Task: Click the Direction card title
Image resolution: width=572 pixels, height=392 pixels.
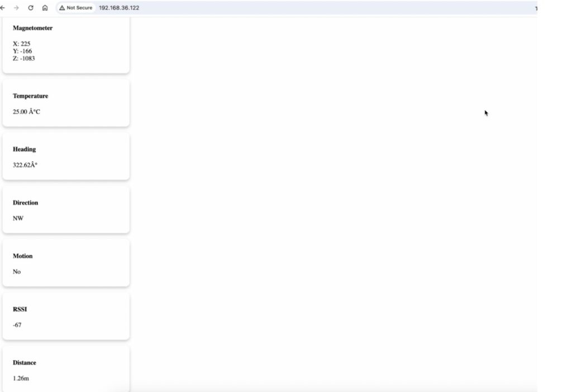Action: tap(25, 203)
